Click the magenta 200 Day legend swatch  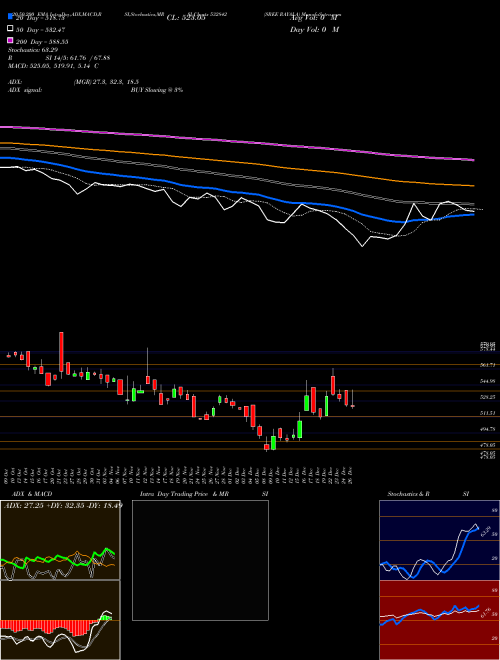(x=10, y=40)
